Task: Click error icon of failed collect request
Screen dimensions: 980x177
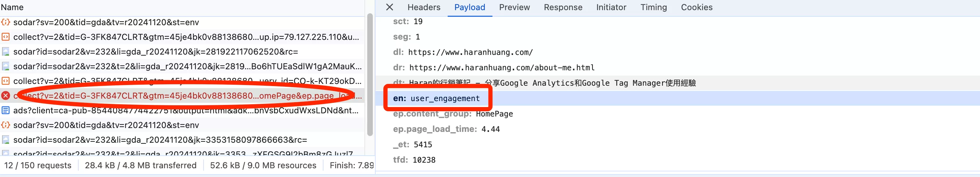Action: point(5,95)
